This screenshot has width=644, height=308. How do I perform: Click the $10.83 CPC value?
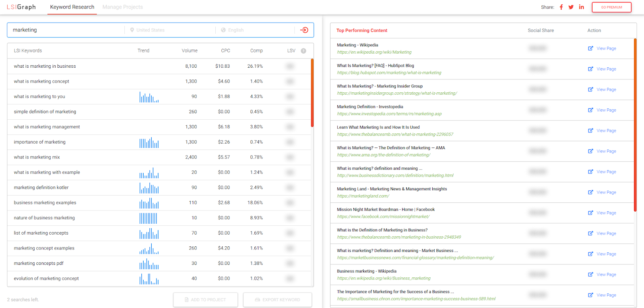pos(223,66)
